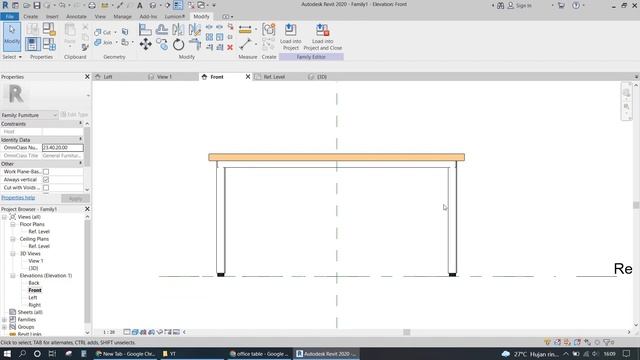Viewport: 640px width, 360px height.
Task: Click the red Delete X icon
Action: click(x=230, y=47)
